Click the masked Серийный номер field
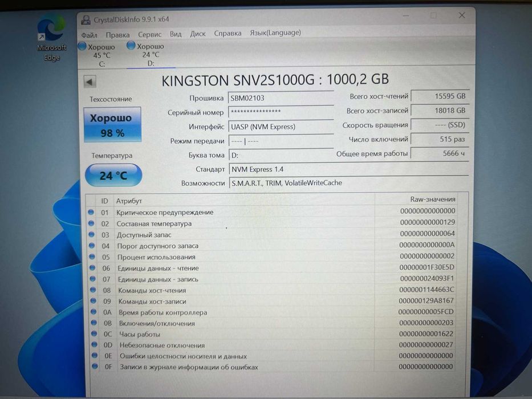Viewport: 532px width, 399px height. [x=281, y=112]
